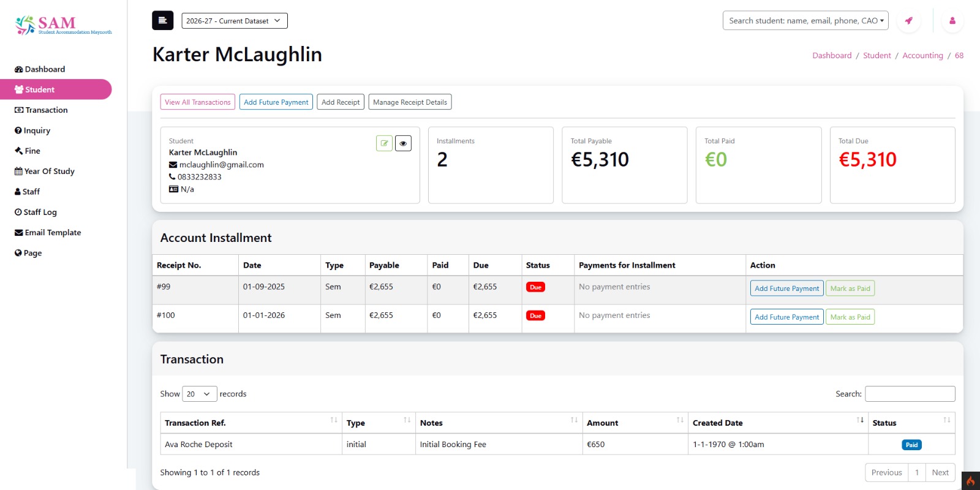Click the Next pagination button

940,473
